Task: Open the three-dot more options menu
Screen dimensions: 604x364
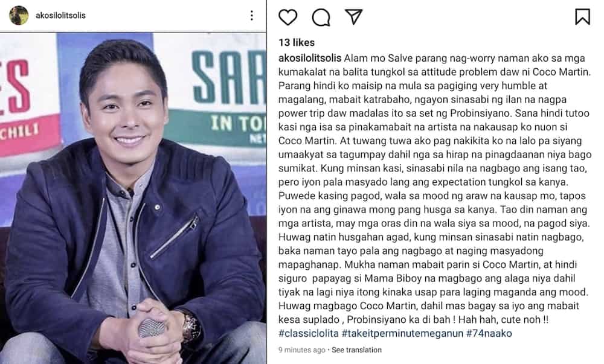Action: coord(251,15)
